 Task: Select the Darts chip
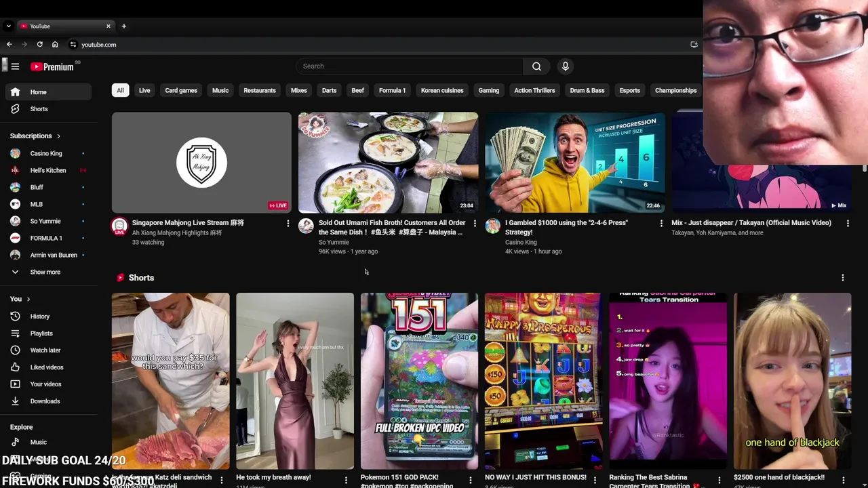click(329, 90)
